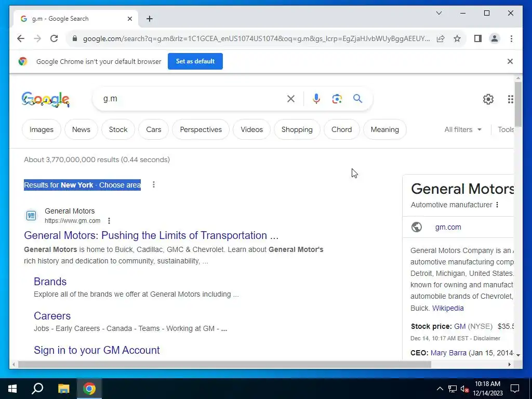
Task: Open tab search dropdown arrow
Action: coord(438,13)
